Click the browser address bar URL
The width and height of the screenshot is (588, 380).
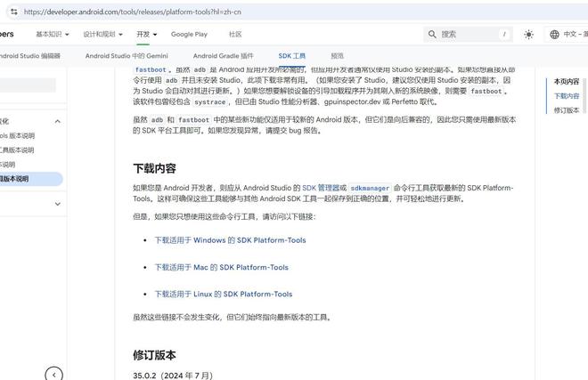[133, 12]
